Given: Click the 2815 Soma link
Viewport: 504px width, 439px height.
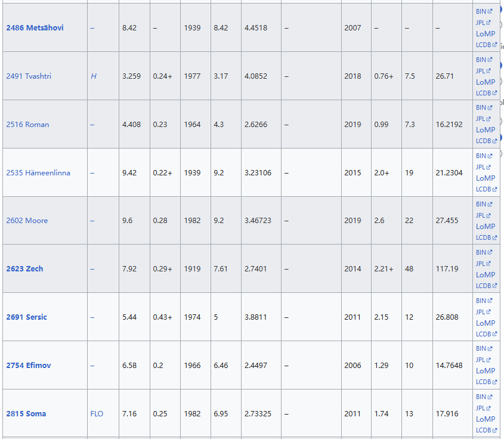Looking at the screenshot, I should pyautogui.click(x=26, y=414).
